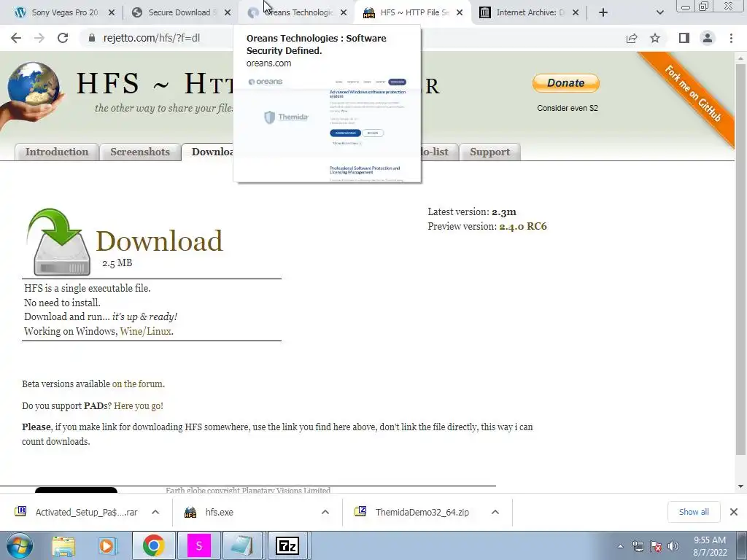Close the Secure Download tab
This screenshot has width=747, height=560.
point(228,12)
